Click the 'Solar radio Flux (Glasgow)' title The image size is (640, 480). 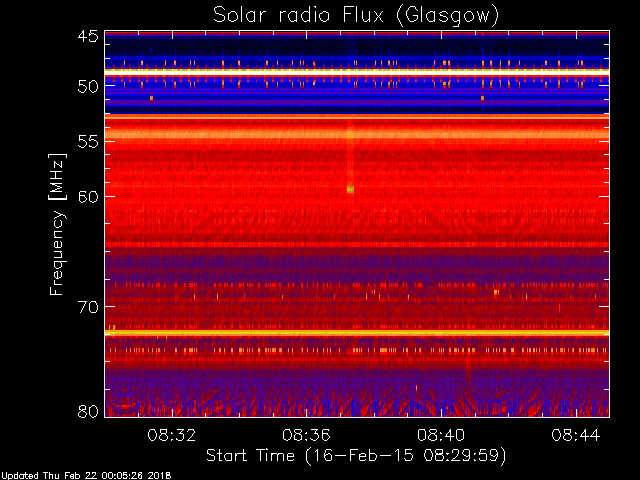pos(356,16)
